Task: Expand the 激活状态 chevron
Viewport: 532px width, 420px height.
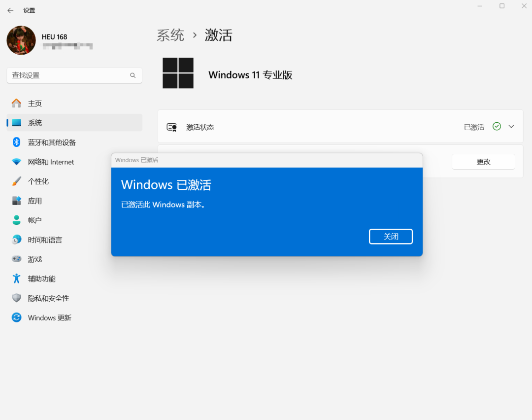Action: (511, 127)
